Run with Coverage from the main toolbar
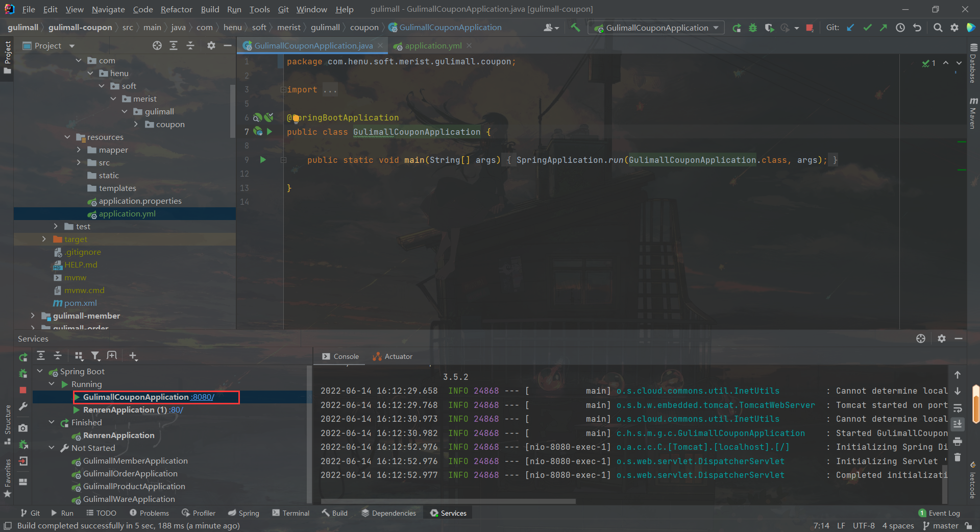 (x=769, y=28)
